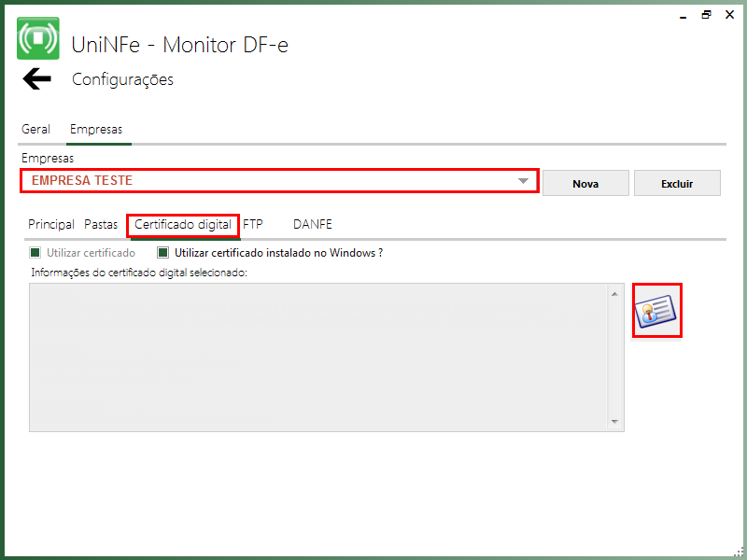Open the Principal sub-tab

[x=51, y=224]
